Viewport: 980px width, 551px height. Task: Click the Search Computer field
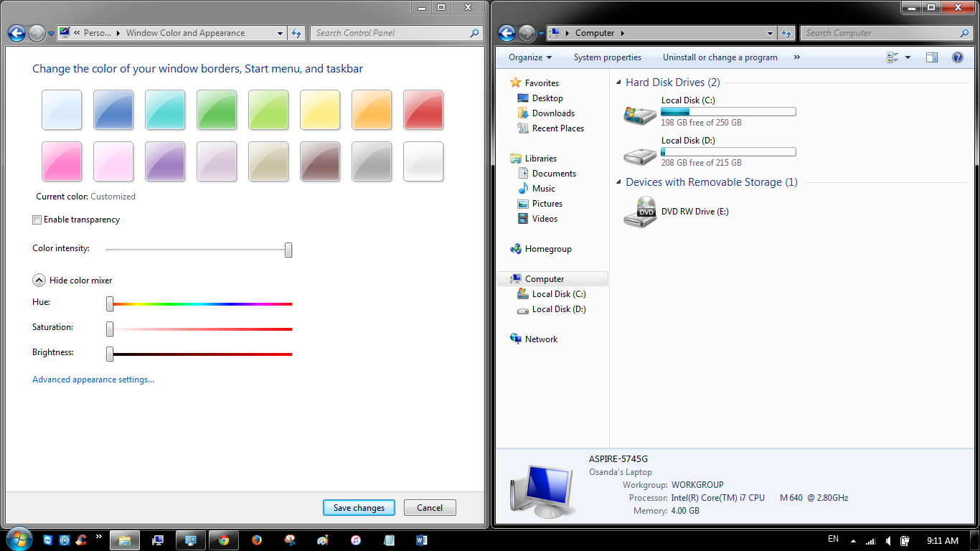click(887, 33)
